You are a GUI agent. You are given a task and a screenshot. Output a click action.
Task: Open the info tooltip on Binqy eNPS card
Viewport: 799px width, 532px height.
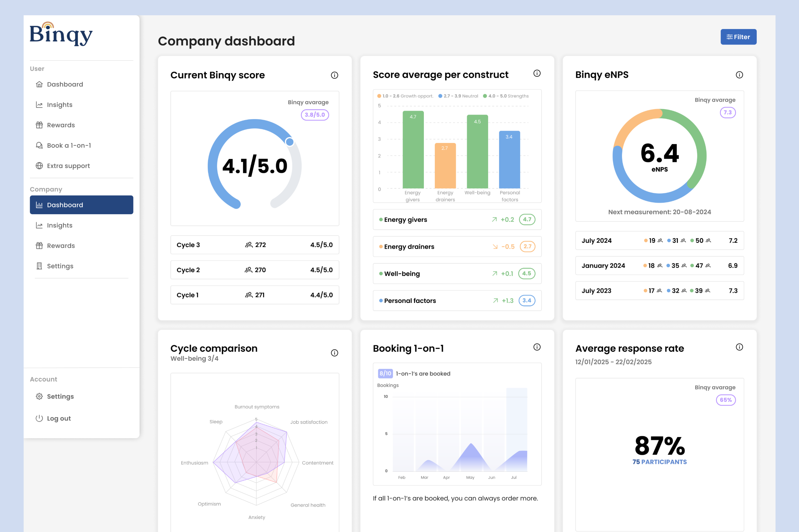[x=740, y=75]
